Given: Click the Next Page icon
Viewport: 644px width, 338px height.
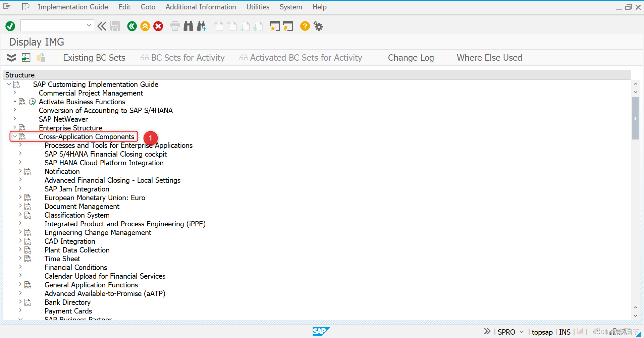Looking at the screenshot, I should (245, 26).
